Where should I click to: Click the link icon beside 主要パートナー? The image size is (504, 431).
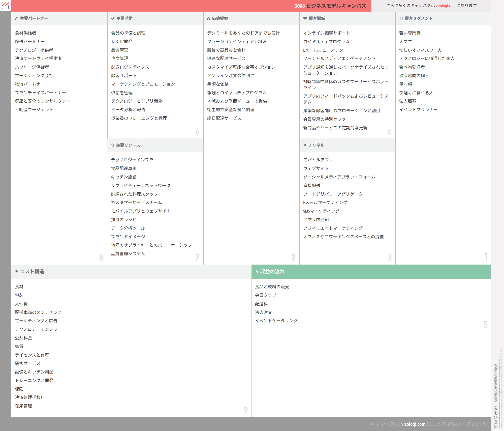coord(16,18)
